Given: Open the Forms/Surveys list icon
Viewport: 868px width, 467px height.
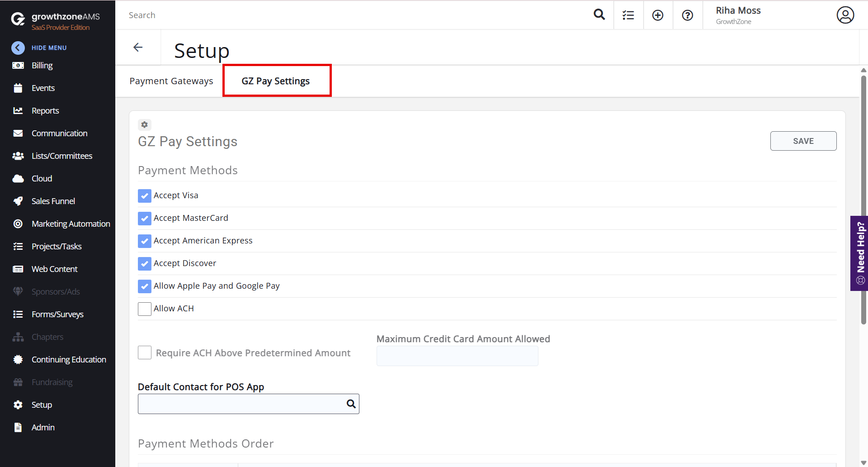Looking at the screenshot, I should (18, 315).
